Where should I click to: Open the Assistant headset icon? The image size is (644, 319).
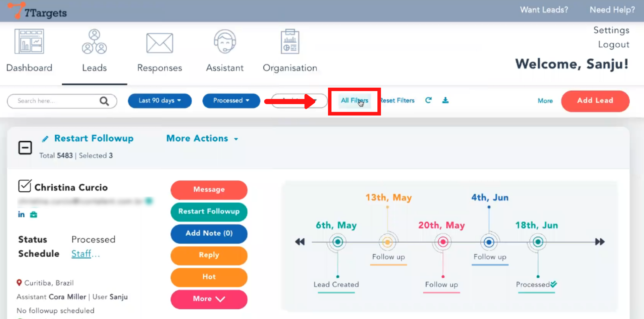coord(225,42)
